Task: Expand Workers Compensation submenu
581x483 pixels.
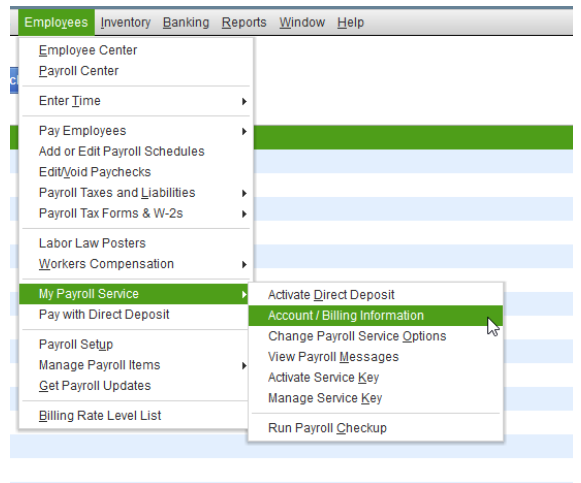Action: (136, 264)
